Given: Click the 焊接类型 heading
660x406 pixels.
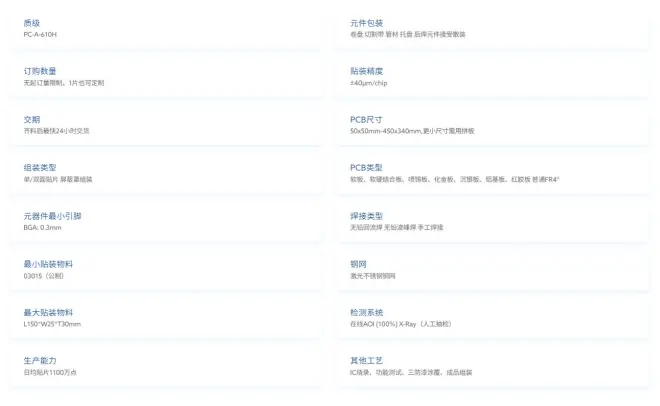Looking at the screenshot, I should [x=366, y=216].
